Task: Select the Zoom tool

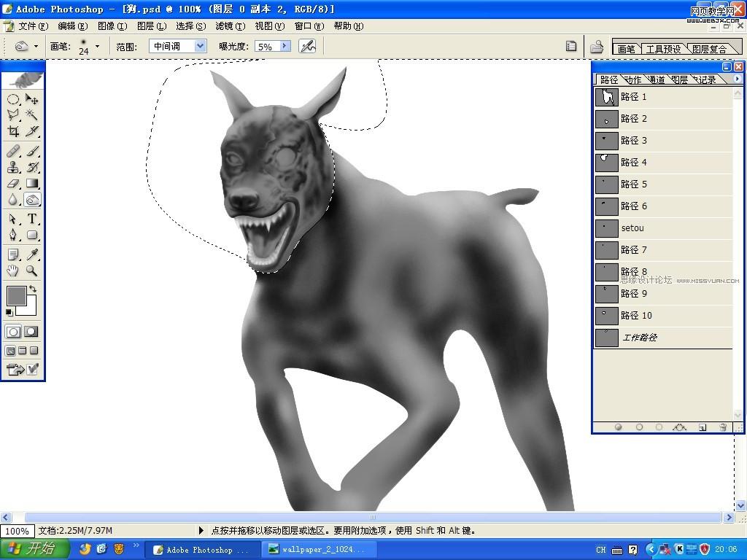Action: [x=32, y=271]
